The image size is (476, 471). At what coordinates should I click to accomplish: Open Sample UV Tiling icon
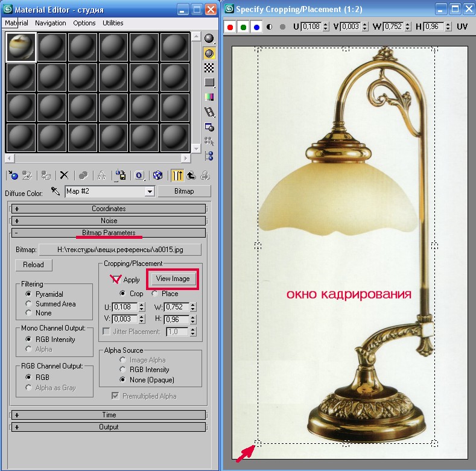point(209,82)
